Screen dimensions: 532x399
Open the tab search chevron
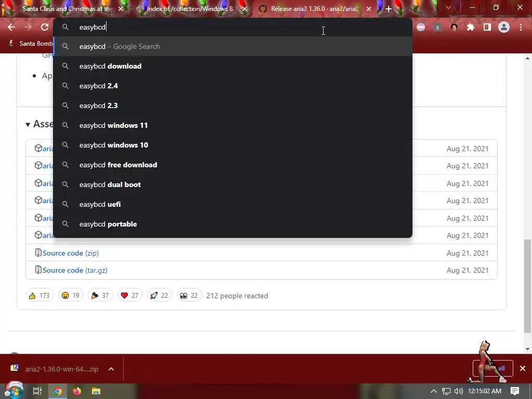click(x=448, y=7)
